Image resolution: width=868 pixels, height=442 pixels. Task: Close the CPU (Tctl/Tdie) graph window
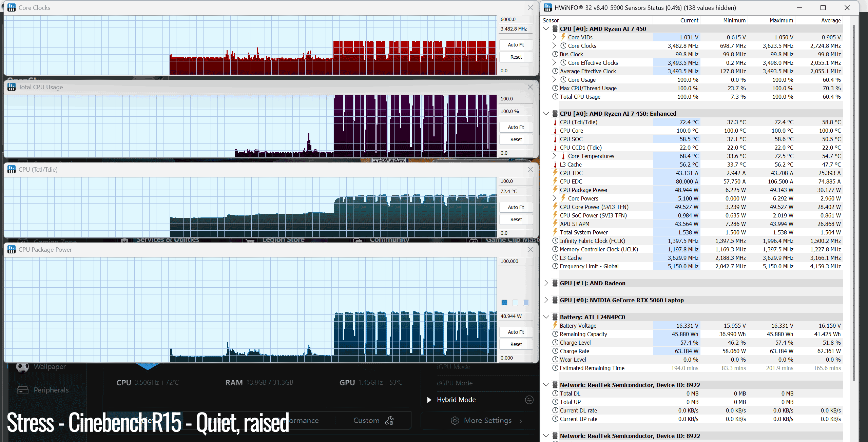pos(530,169)
